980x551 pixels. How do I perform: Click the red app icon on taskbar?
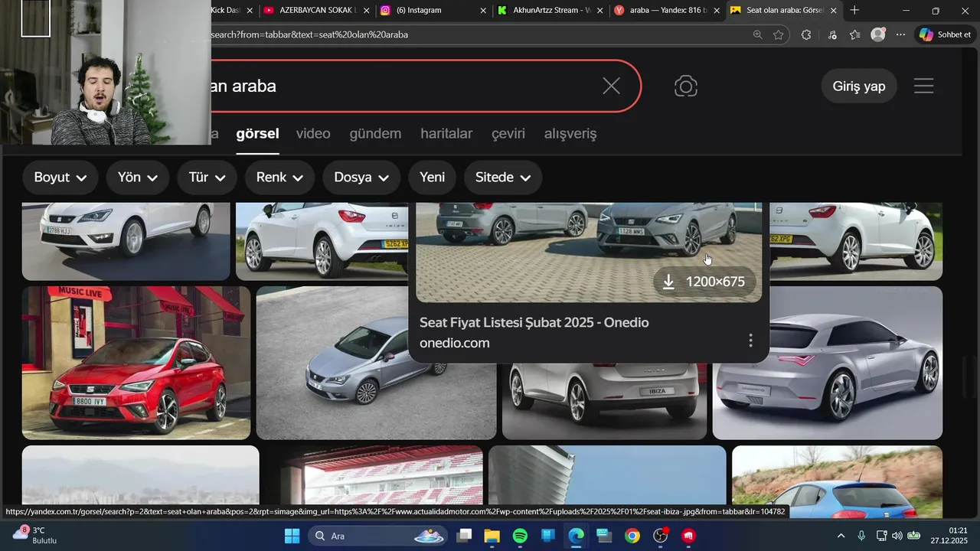coord(688,536)
